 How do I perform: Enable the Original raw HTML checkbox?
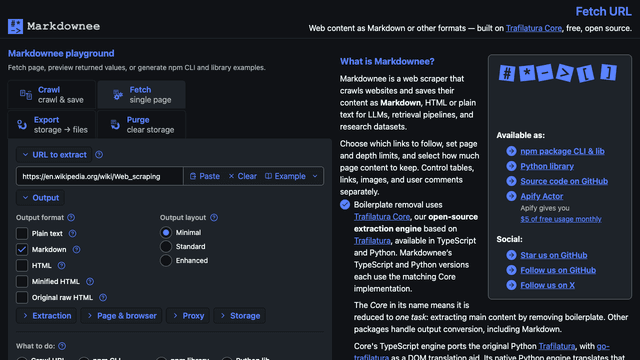tap(22, 298)
